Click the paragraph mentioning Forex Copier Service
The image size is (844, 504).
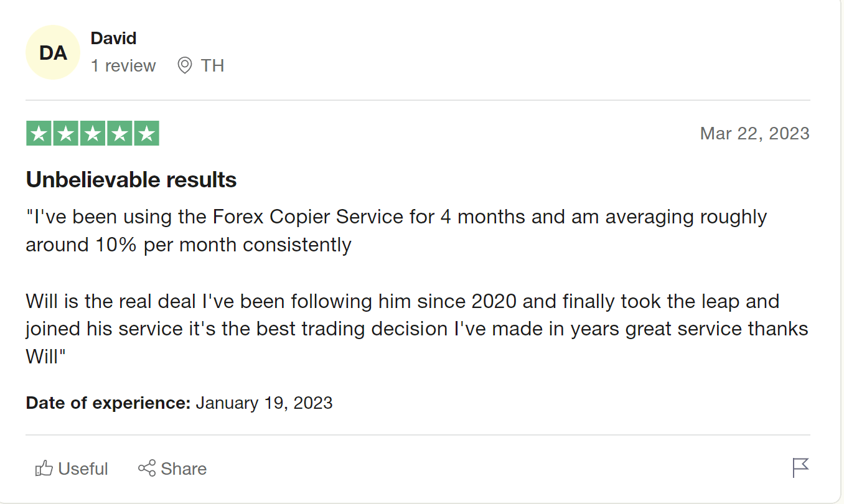click(x=396, y=230)
